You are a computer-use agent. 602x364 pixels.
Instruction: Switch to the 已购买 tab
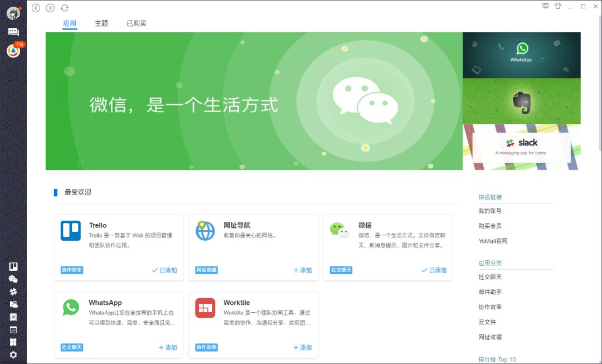tap(137, 23)
